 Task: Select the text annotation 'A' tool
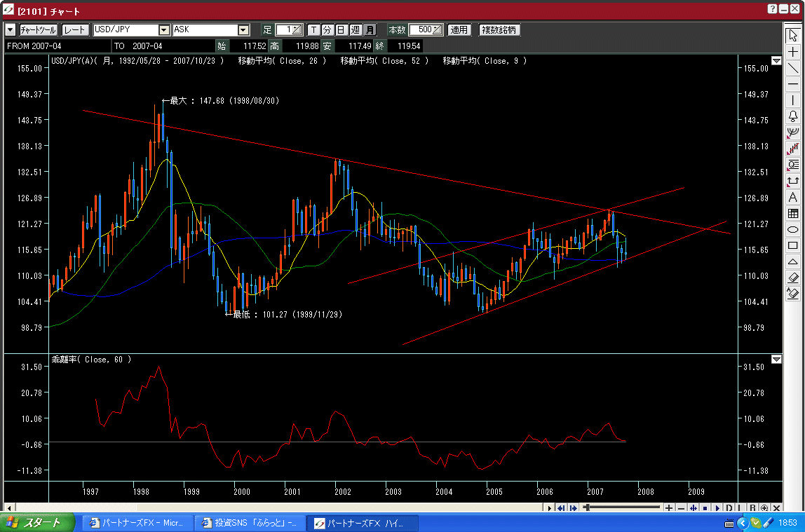coord(793,197)
